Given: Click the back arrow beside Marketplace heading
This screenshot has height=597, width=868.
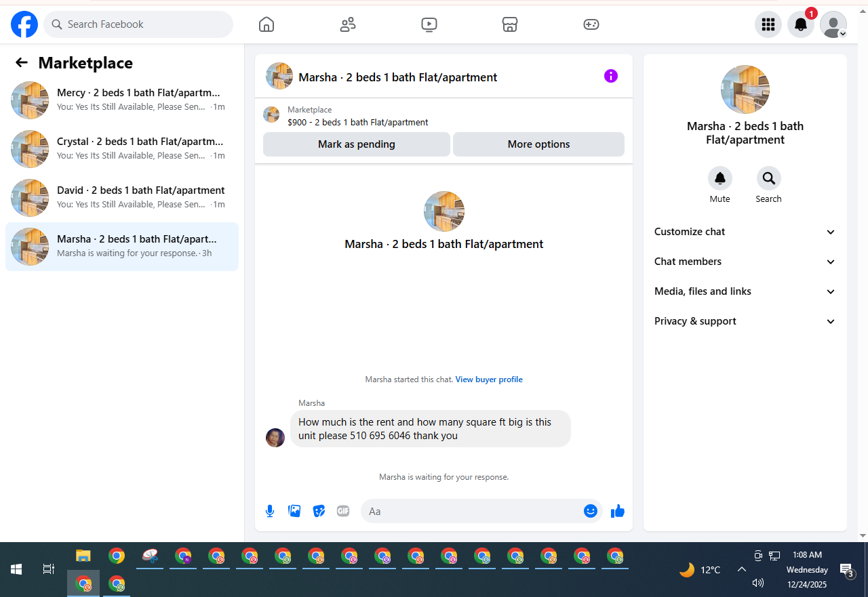Looking at the screenshot, I should click(22, 62).
